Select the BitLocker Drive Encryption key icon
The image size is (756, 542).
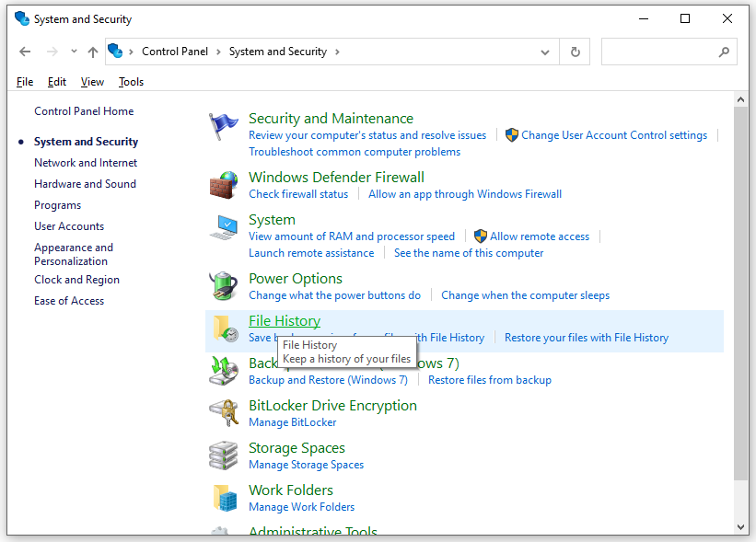[224, 412]
